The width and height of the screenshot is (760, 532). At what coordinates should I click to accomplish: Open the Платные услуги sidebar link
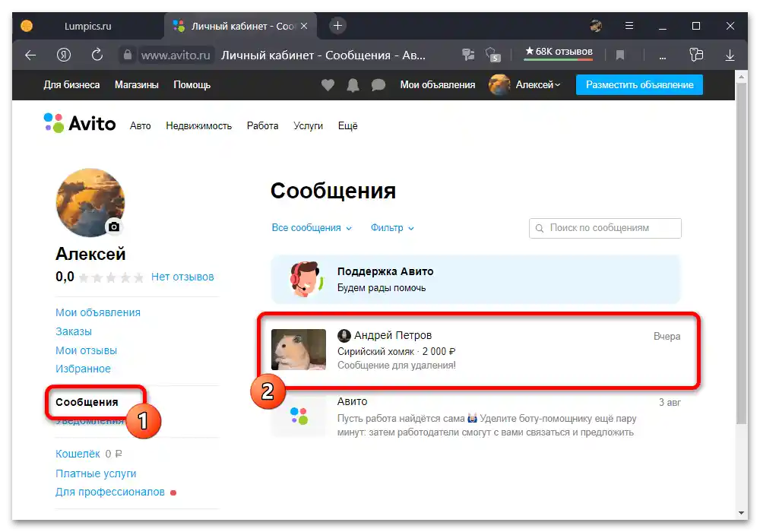(x=96, y=473)
